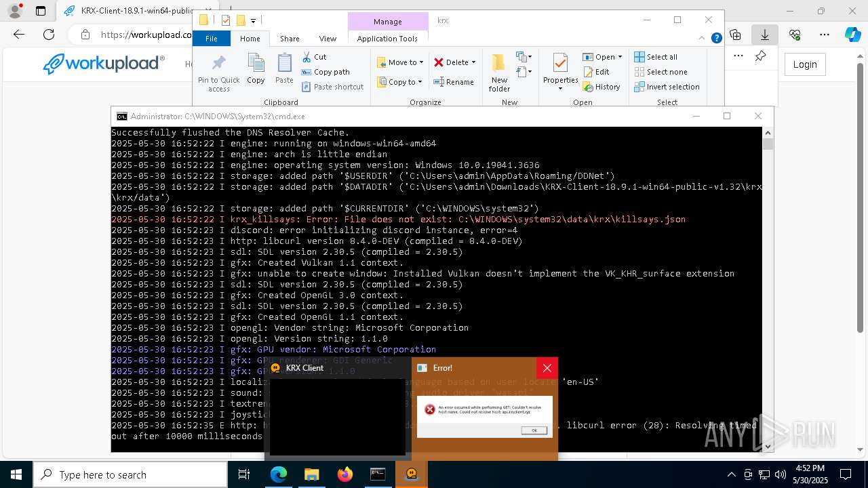This screenshot has height=488, width=868.
Task: Collapse the Explorer ribbon with the chevron
Action: click(x=703, y=39)
